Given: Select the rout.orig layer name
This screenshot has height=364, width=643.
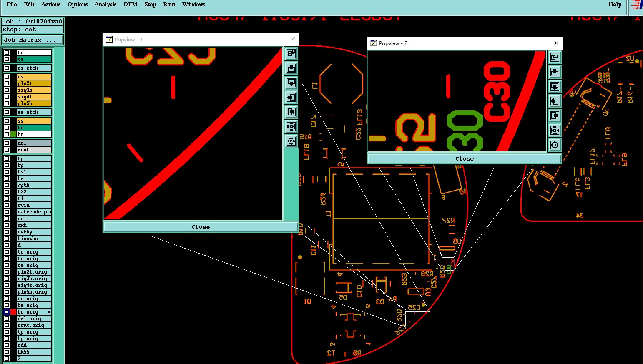Looking at the screenshot, I should click(34, 325).
